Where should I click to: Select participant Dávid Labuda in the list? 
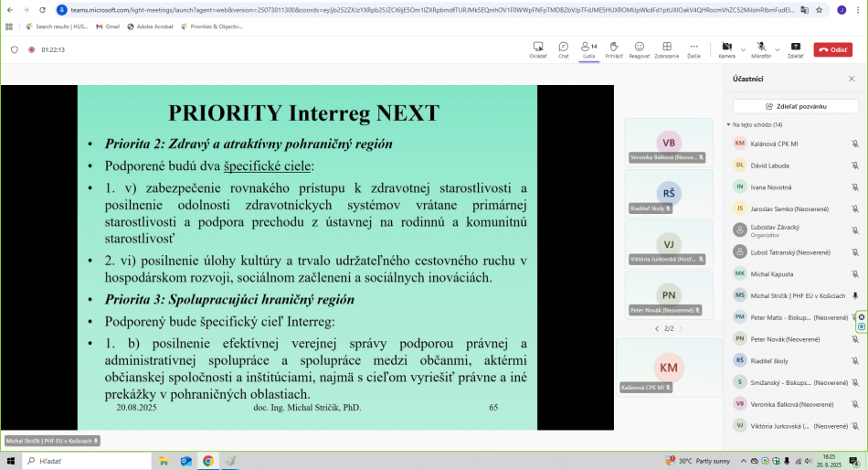[x=769, y=166]
